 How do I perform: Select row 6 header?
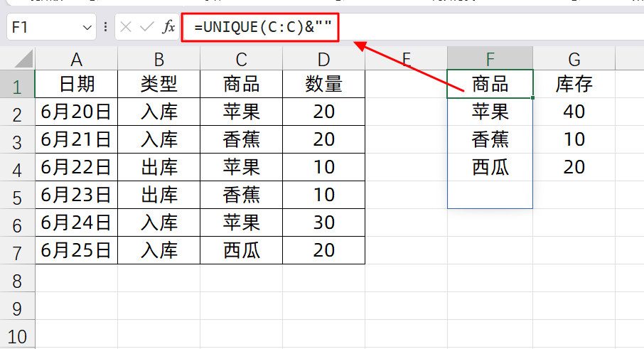[17, 223]
